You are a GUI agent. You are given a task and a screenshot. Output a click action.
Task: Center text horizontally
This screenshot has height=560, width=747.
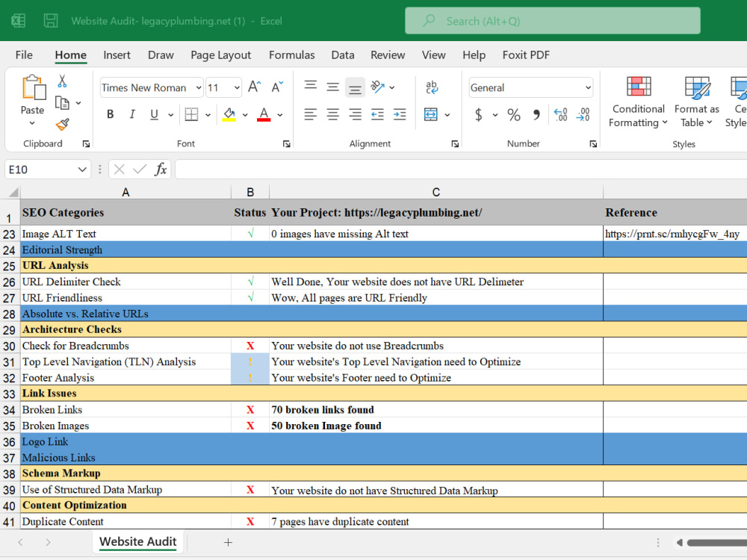click(x=332, y=114)
